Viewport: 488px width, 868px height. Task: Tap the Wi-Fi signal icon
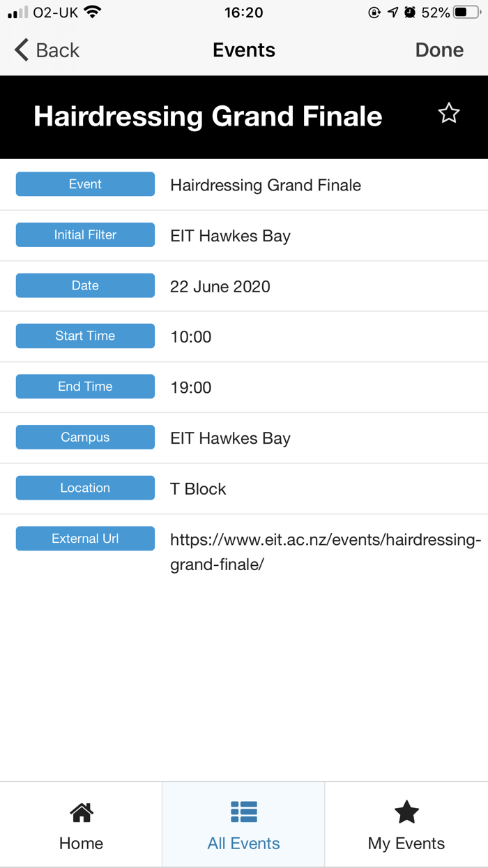pos(92,13)
